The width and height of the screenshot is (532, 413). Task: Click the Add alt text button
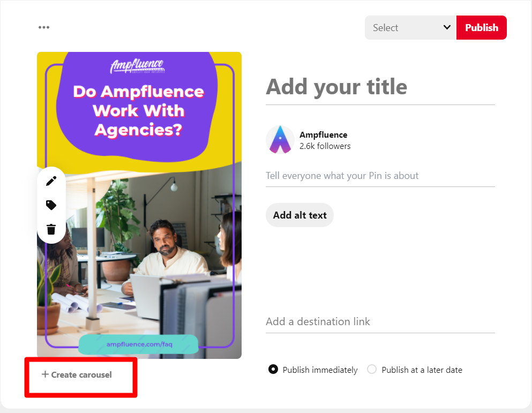tap(299, 215)
